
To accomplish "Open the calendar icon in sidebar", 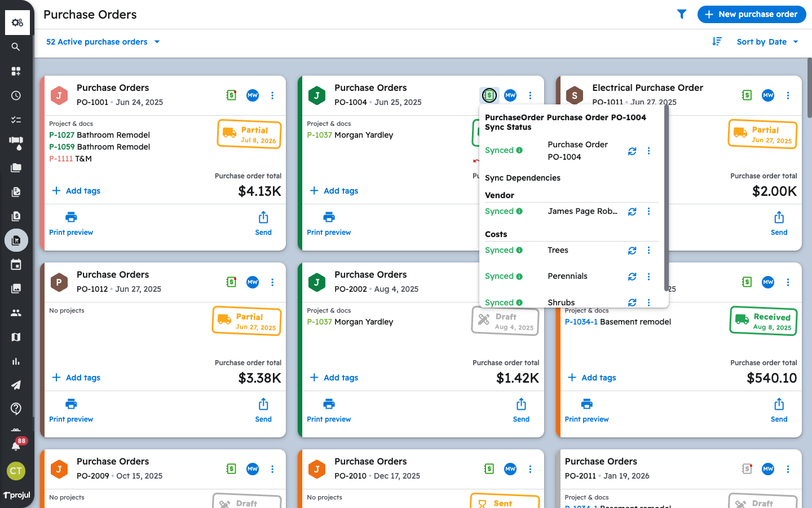I will (16, 265).
